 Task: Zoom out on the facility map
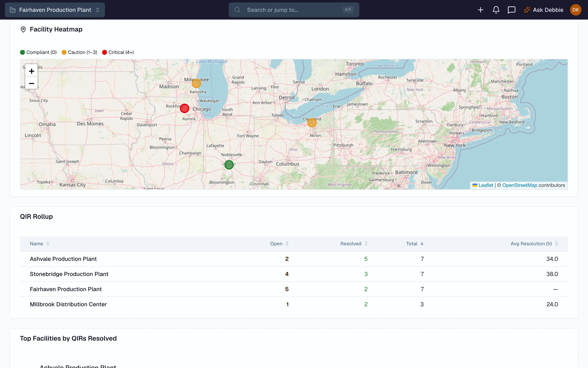[x=32, y=83]
